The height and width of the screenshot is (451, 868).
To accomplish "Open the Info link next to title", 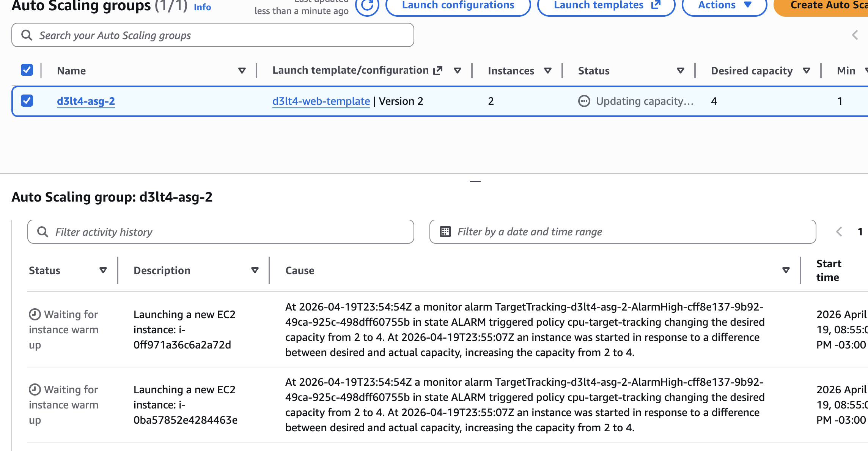I will (202, 7).
